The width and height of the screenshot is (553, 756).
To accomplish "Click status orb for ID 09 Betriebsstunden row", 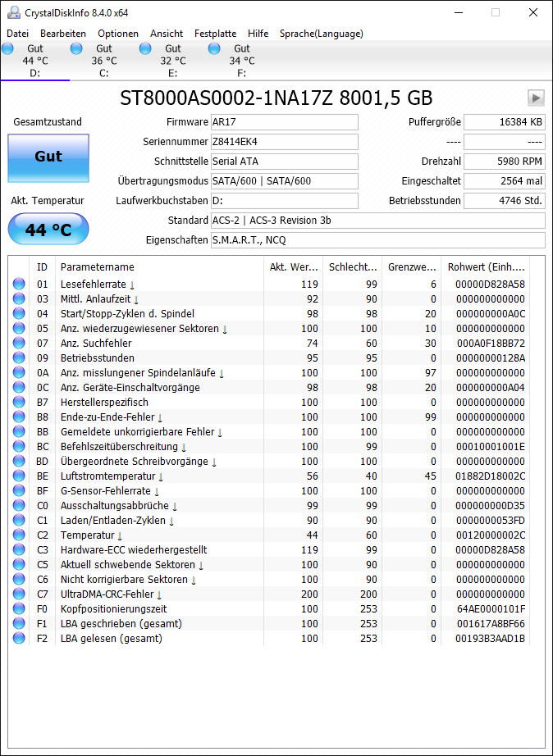I will pyautogui.click(x=19, y=358).
